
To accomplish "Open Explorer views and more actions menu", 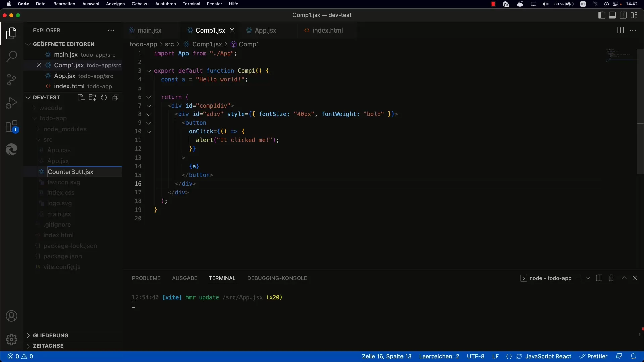I will coord(111,31).
